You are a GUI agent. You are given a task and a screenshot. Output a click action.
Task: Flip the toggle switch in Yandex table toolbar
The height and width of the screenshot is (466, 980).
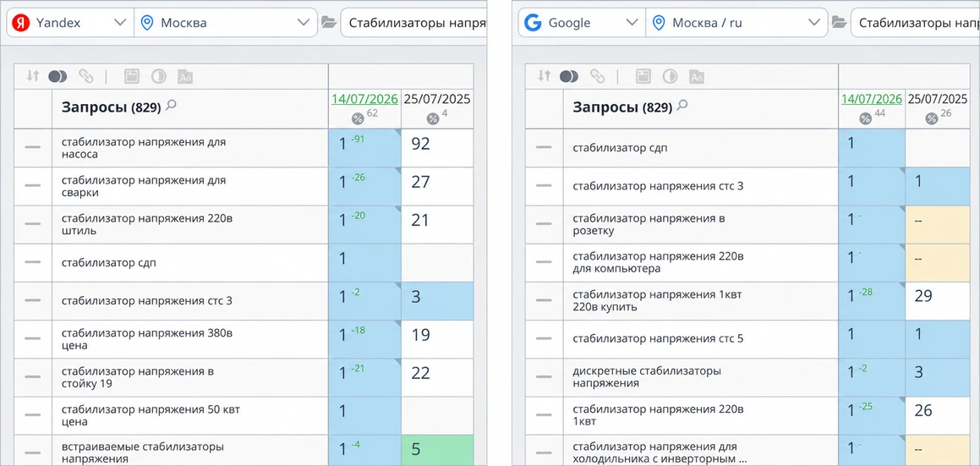coord(57,76)
